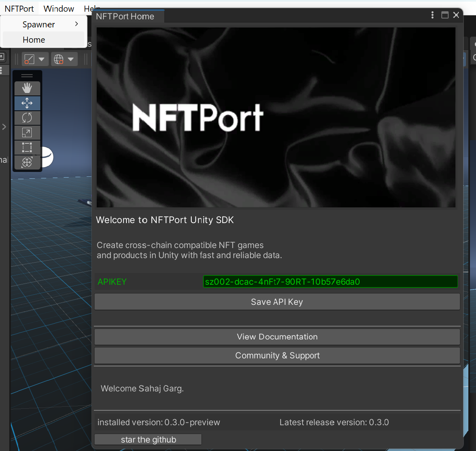Open View Documentation

277,337
